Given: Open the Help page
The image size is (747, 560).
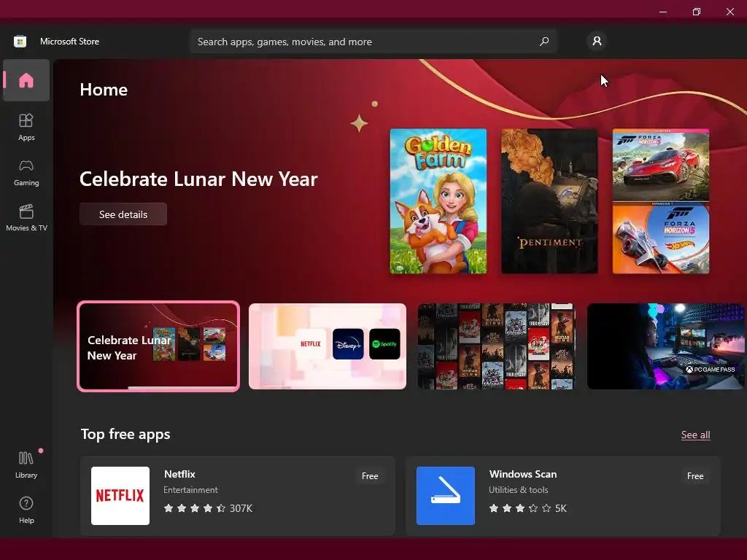Looking at the screenshot, I should coord(26,510).
